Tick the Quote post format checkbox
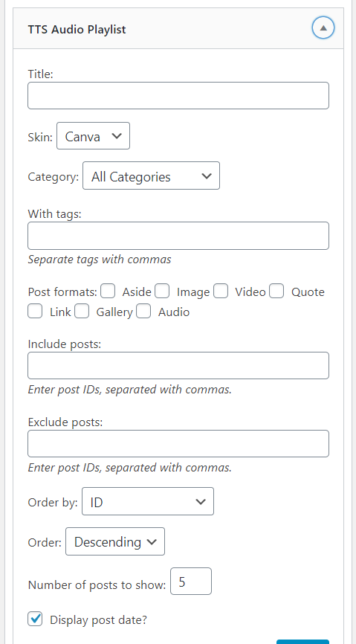 click(276, 292)
